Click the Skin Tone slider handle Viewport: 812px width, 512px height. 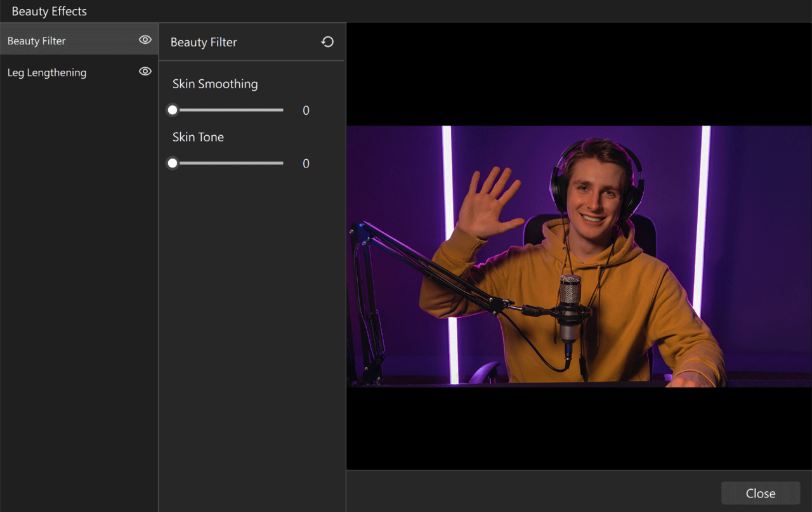point(173,164)
